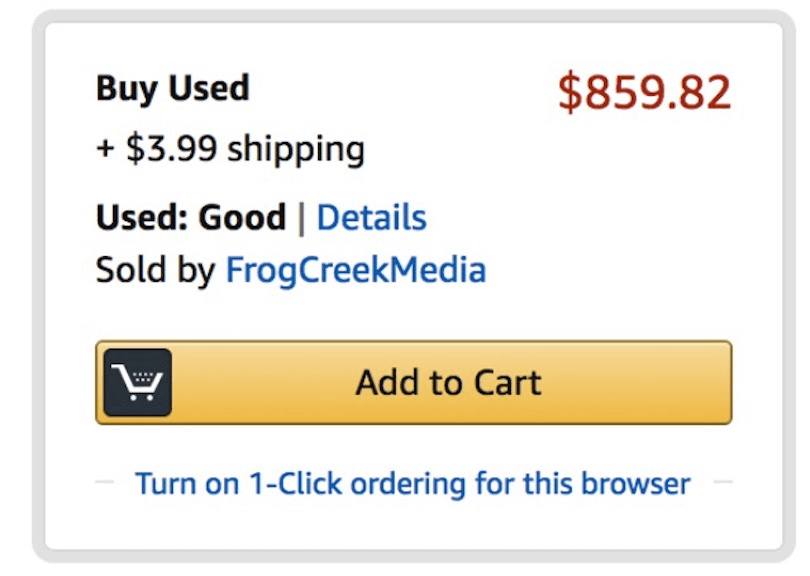Click the divider line right of 1-Click link
This screenshot has height=576, width=810.
tap(722, 483)
